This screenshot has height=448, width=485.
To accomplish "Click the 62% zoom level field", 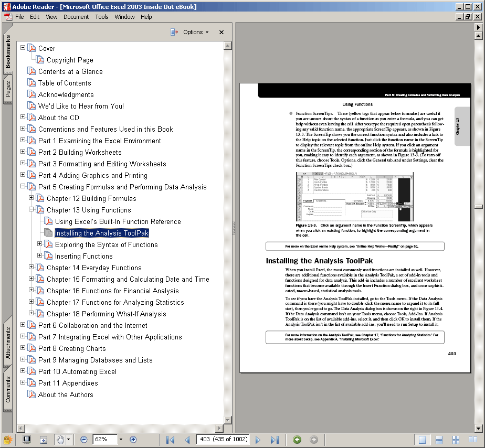I will pos(105,439).
